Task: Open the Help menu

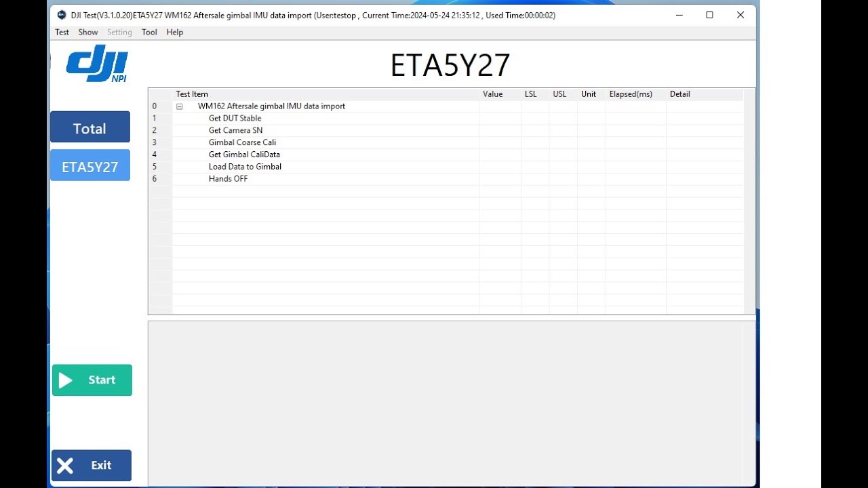Action: tap(174, 32)
